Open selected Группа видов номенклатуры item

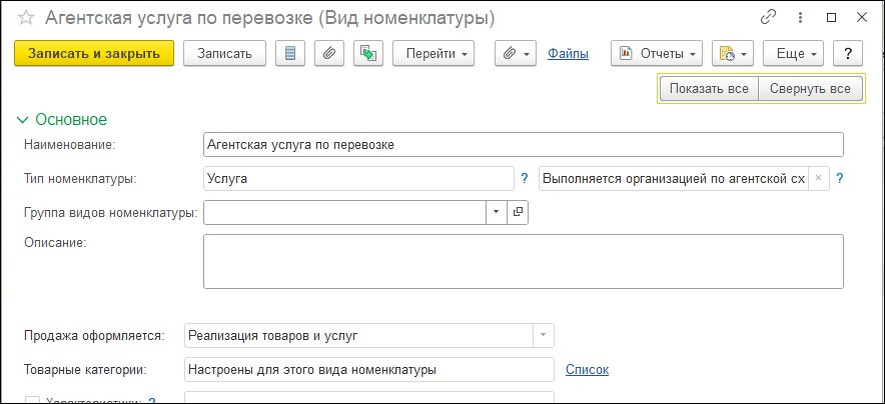point(518,212)
